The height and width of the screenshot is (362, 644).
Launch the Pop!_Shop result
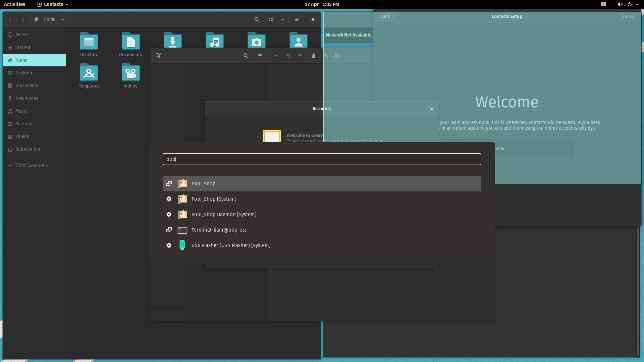click(322, 184)
